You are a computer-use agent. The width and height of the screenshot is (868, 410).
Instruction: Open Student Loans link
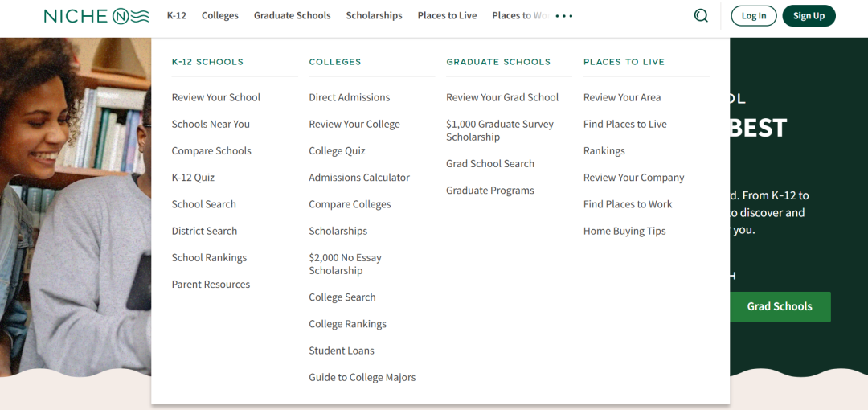342,351
